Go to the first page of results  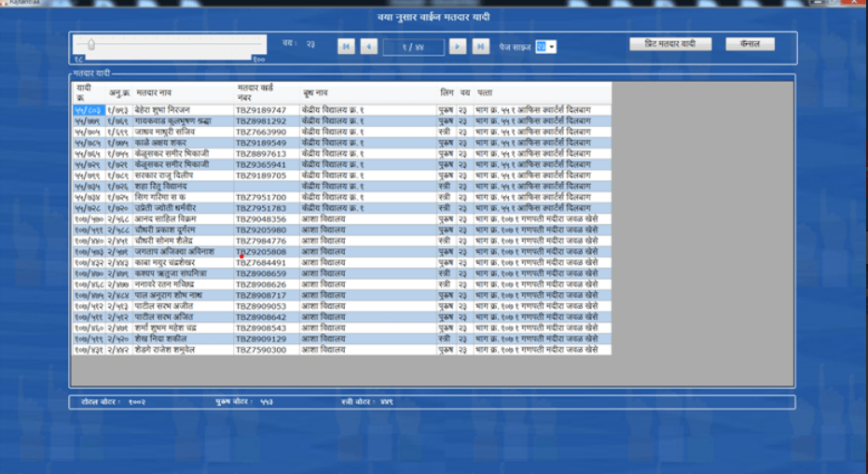[x=346, y=47]
